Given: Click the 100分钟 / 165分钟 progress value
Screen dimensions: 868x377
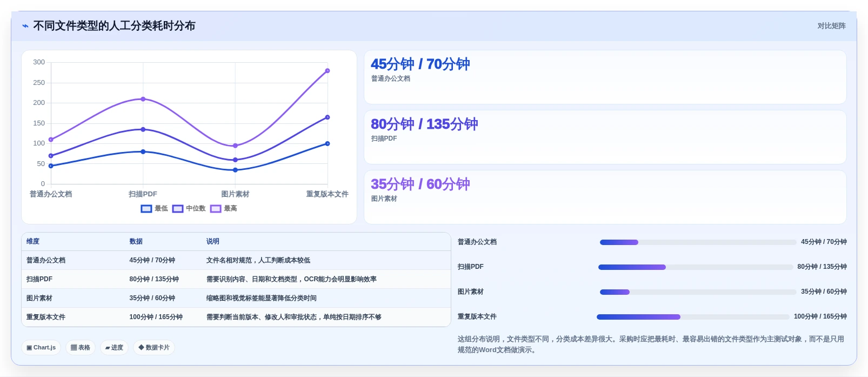Looking at the screenshot, I should tap(820, 317).
